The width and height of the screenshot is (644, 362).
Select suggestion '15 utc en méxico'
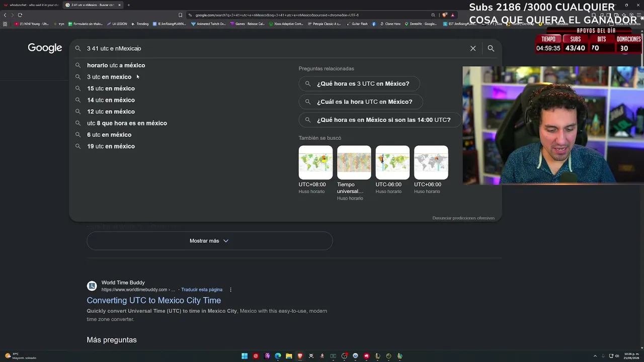coord(111,88)
